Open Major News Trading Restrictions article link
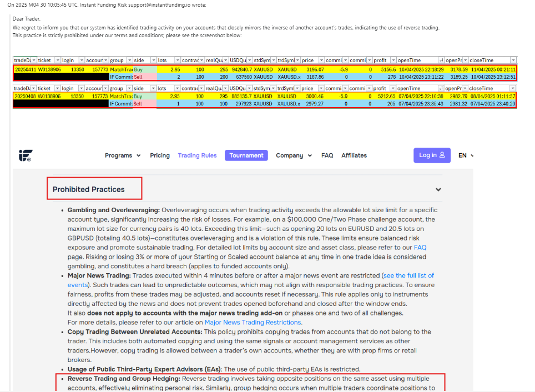The width and height of the screenshot is (535, 392). pos(253,323)
